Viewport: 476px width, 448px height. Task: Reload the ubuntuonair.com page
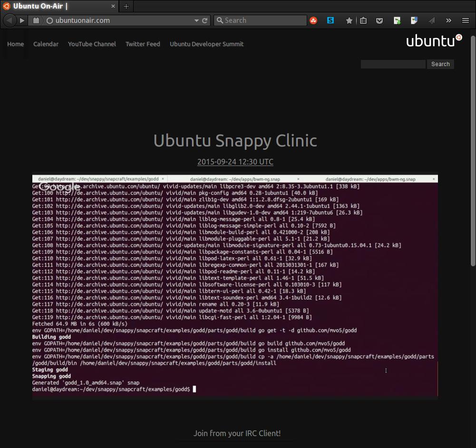[x=204, y=20]
